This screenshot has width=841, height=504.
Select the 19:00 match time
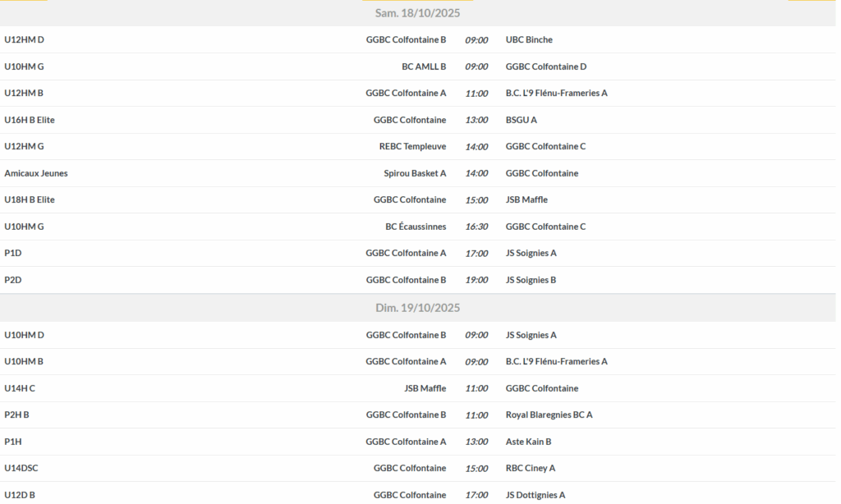click(x=476, y=280)
